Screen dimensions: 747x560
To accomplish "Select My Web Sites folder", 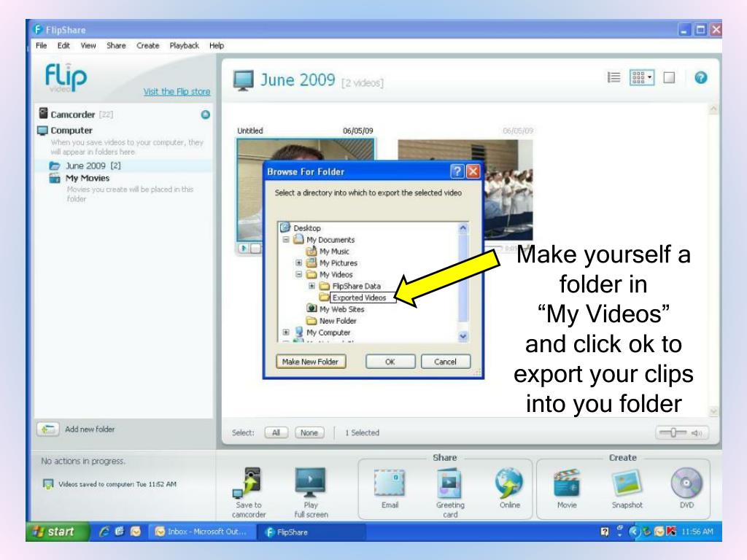I will pyautogui.click(x=341, y=309).
